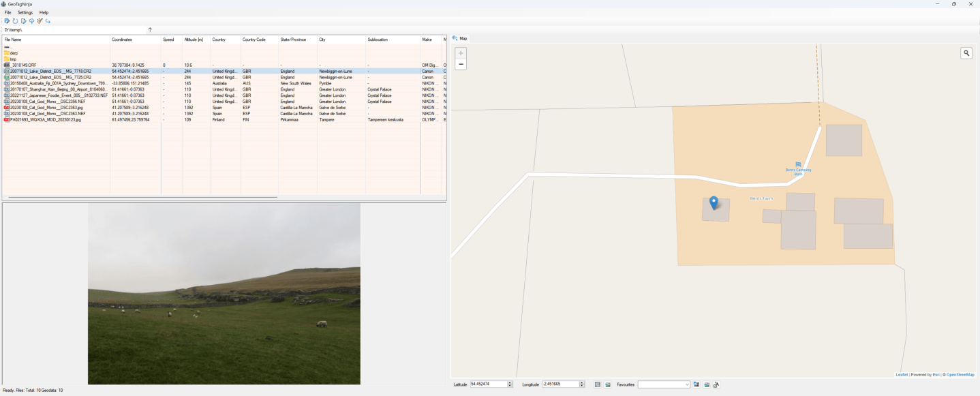This screenshot has height=396, width=980.
Task: Click the Tampereen keskusta sublocation cell
Action: [x=385, y=119]
